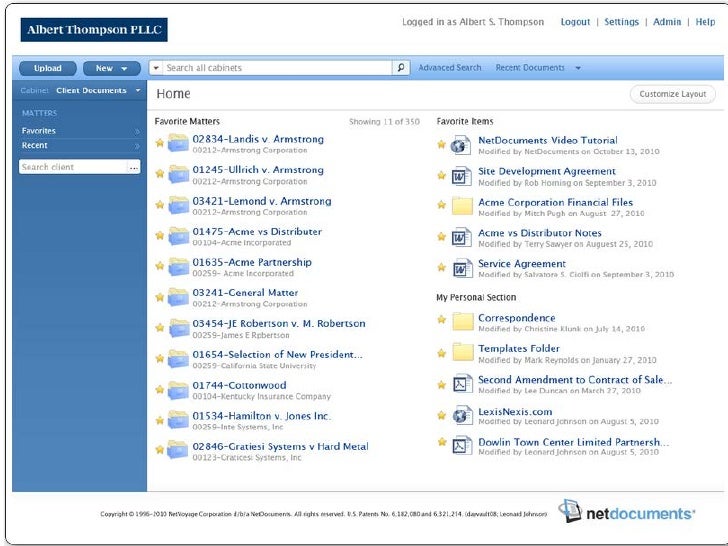This screenshot has height=546, width=728.
Task: Open folder icon for 03454-JE Robertson matter
Action: [178, 327]
